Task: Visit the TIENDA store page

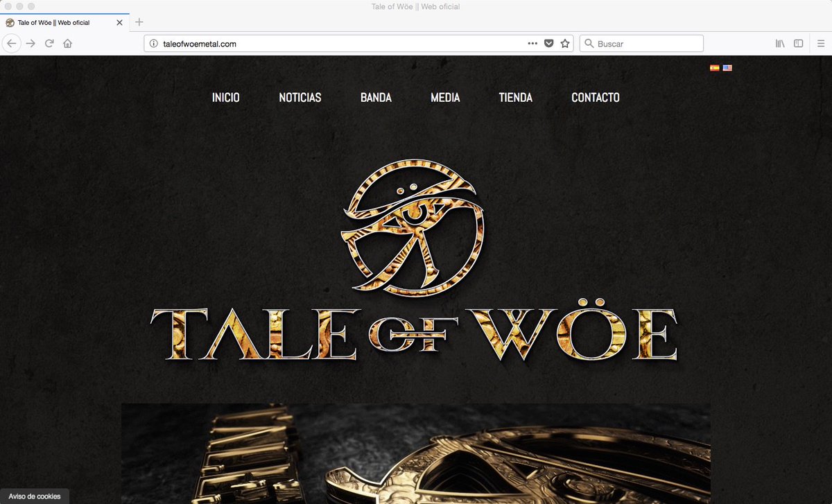Action: [515, 97]
